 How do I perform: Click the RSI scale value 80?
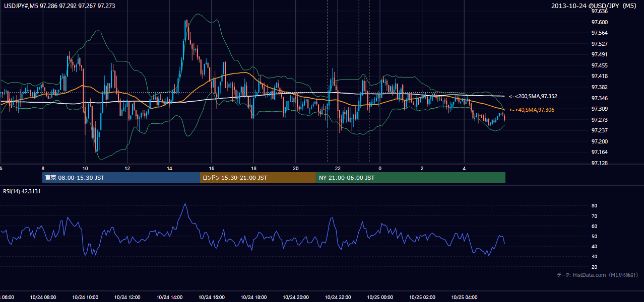tap(594, 206)
